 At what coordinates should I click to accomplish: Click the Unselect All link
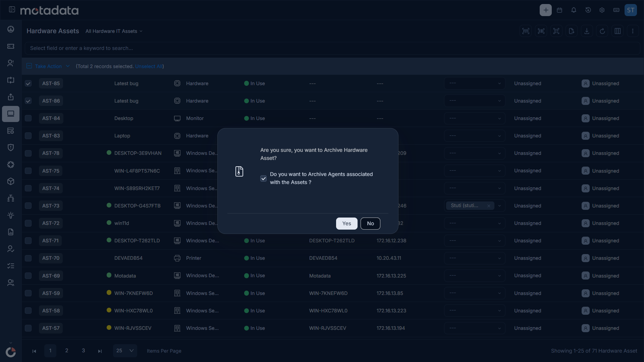(149, 66)
